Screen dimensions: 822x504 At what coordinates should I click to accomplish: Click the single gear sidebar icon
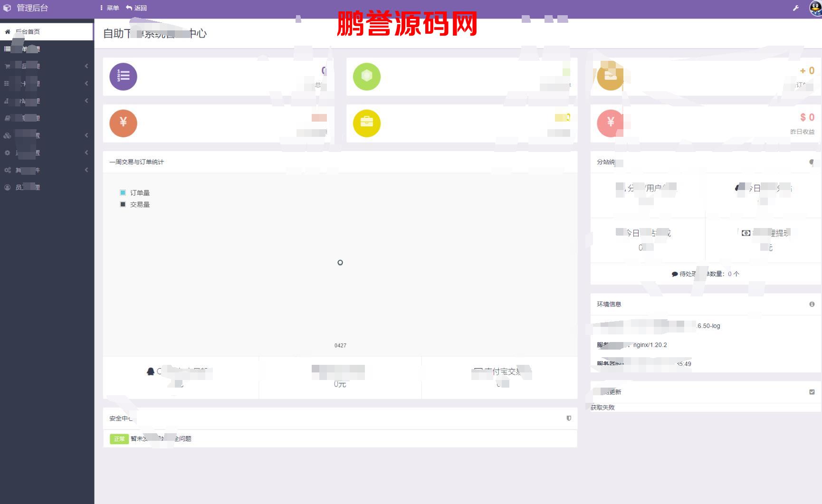click(x=7, y=153)
